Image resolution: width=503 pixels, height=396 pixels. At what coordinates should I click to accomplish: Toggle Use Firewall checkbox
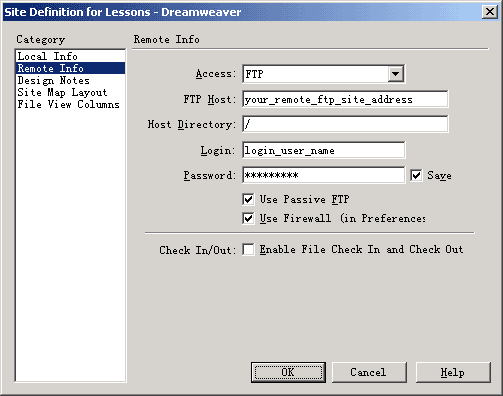pos(248,218)
